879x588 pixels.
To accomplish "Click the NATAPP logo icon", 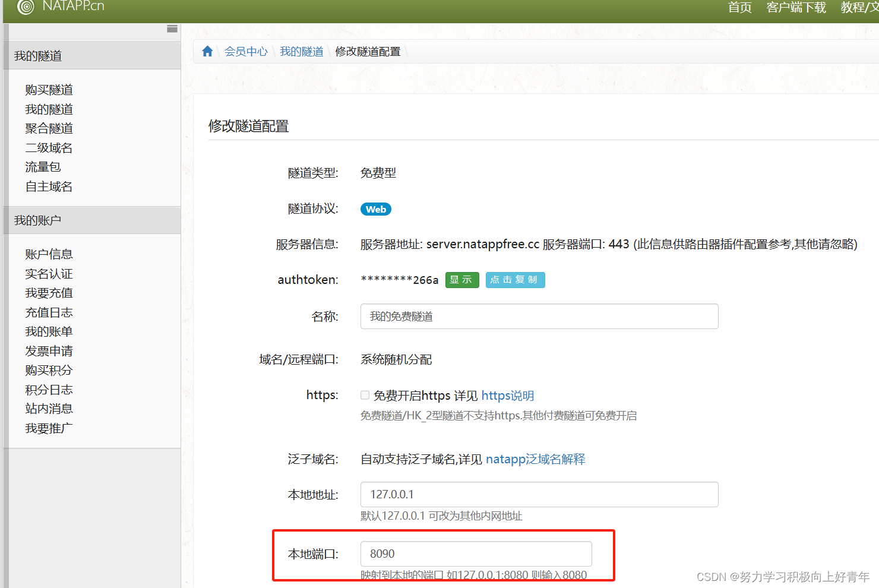I will 26,7.
